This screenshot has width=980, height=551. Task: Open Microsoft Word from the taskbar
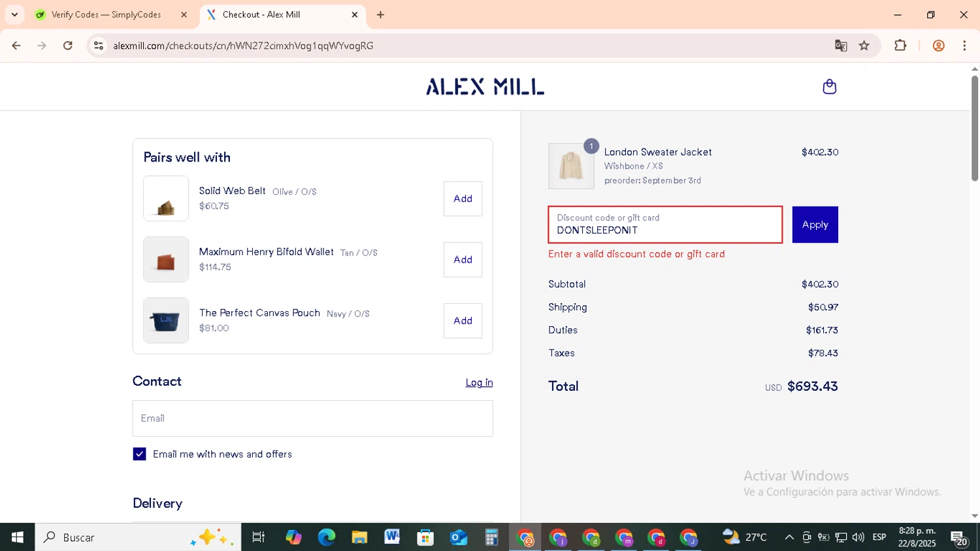[x=392, y=537]
